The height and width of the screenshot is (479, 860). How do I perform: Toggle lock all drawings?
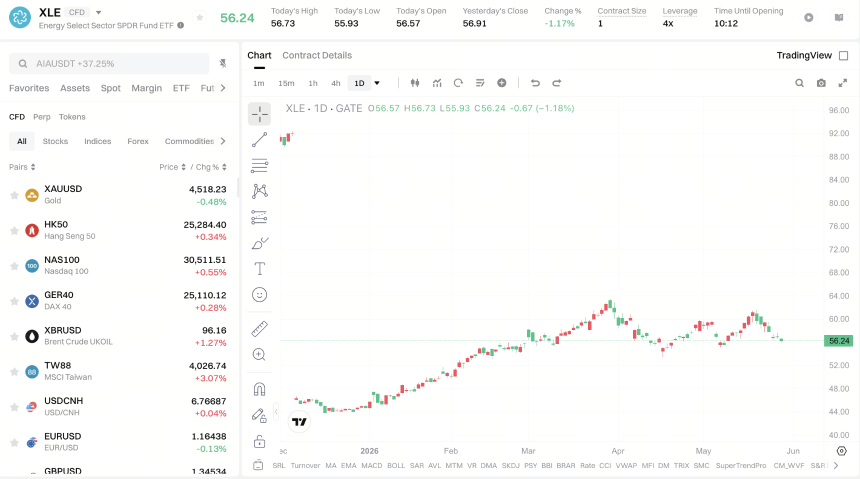tap(259, 441)
